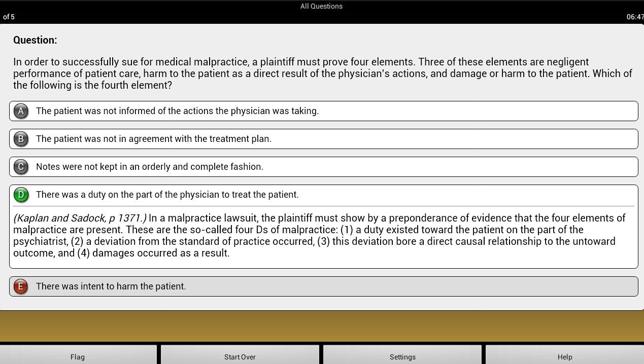Tap the Start Over button
644x364 pixels.
[240, 355]
